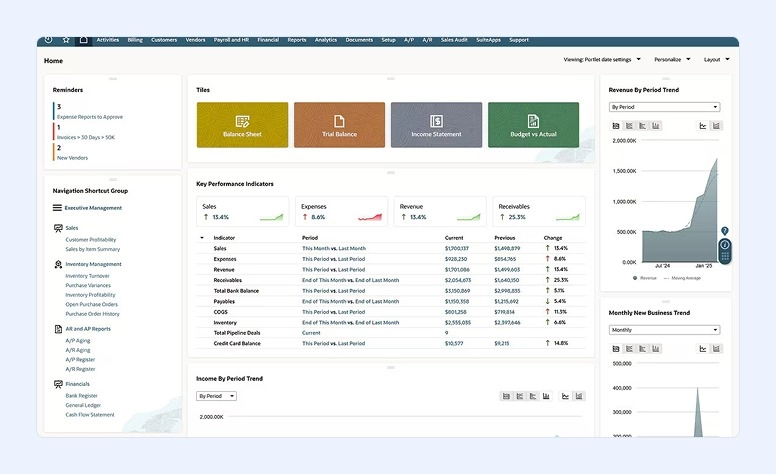Open the Budget vs Actual tile
The height and width of the screenshot is (474, 776).
pos(534,125)
